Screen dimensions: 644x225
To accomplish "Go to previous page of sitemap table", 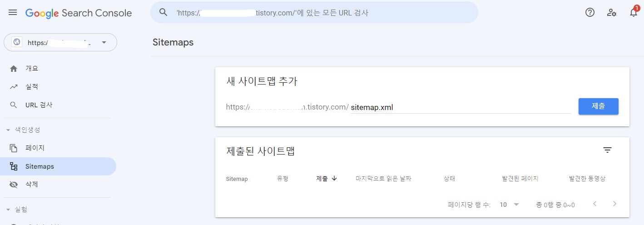I will (595, 204).
